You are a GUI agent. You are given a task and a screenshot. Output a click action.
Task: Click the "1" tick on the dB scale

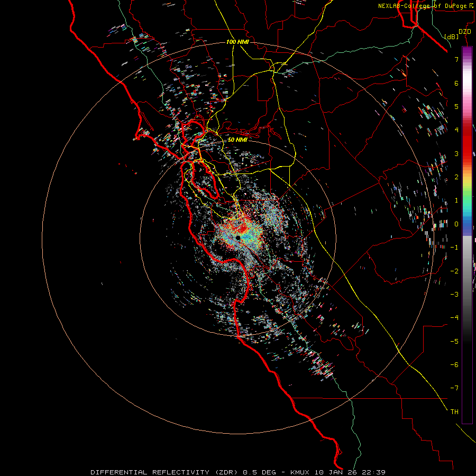coord(456,200)
